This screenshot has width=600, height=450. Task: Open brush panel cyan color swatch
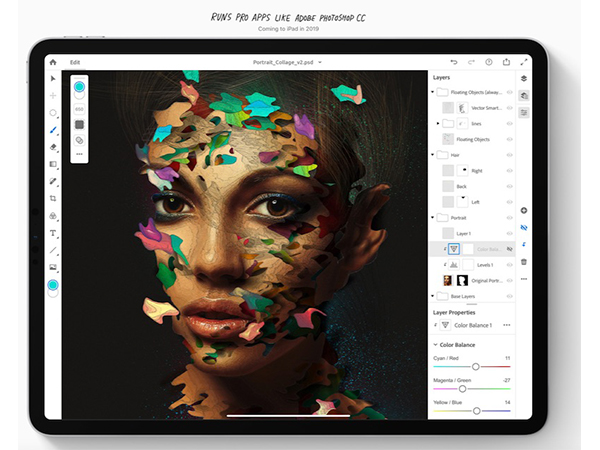79,87
